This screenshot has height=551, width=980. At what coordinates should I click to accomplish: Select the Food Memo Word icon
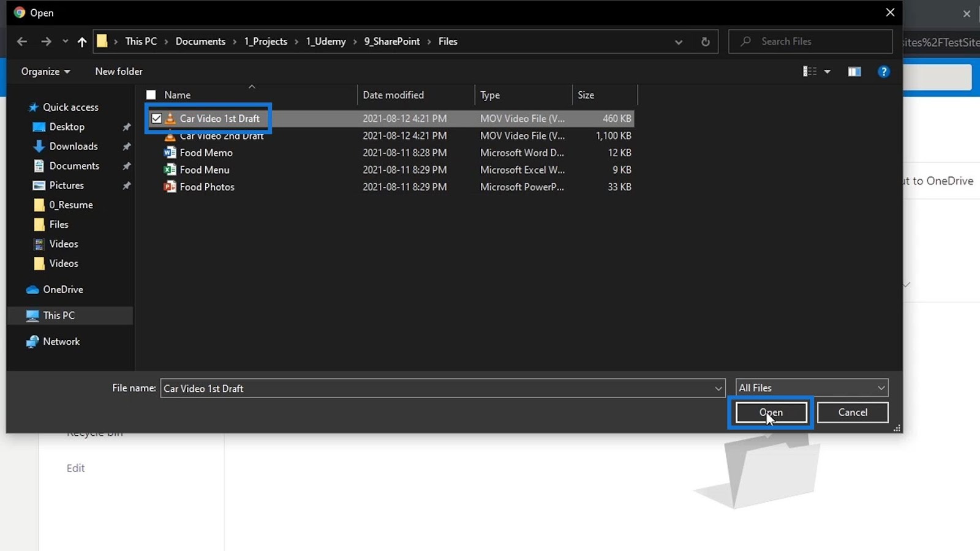(170, 152)
